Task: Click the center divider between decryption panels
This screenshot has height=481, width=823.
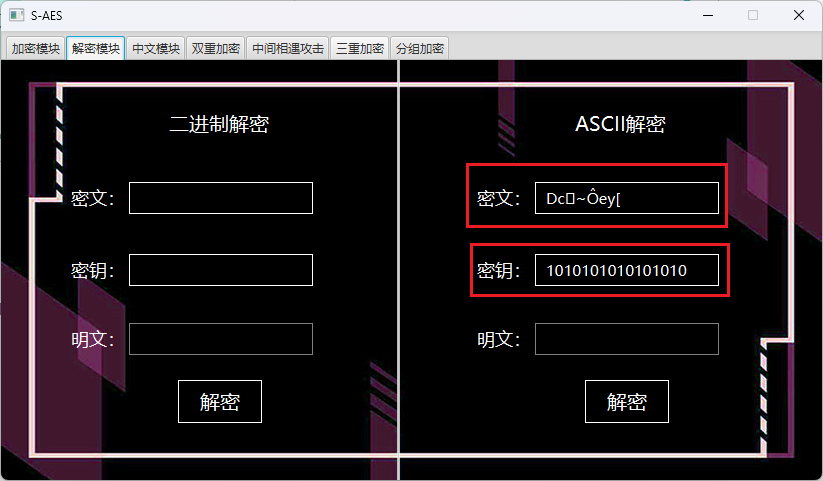Action: point(399,270)
